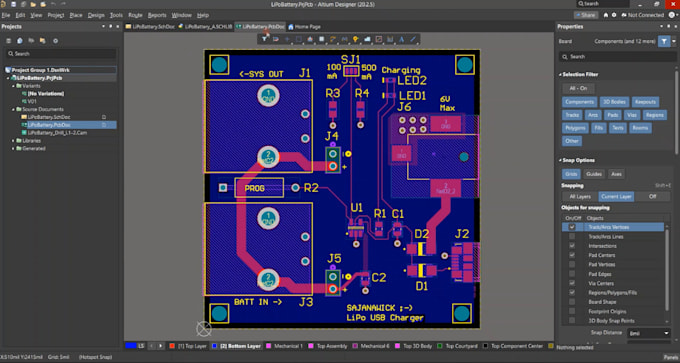This screenshot has width=680, height=363.
Task: Toggle the Intersections snapping checkbox
Action: (572, 246)
